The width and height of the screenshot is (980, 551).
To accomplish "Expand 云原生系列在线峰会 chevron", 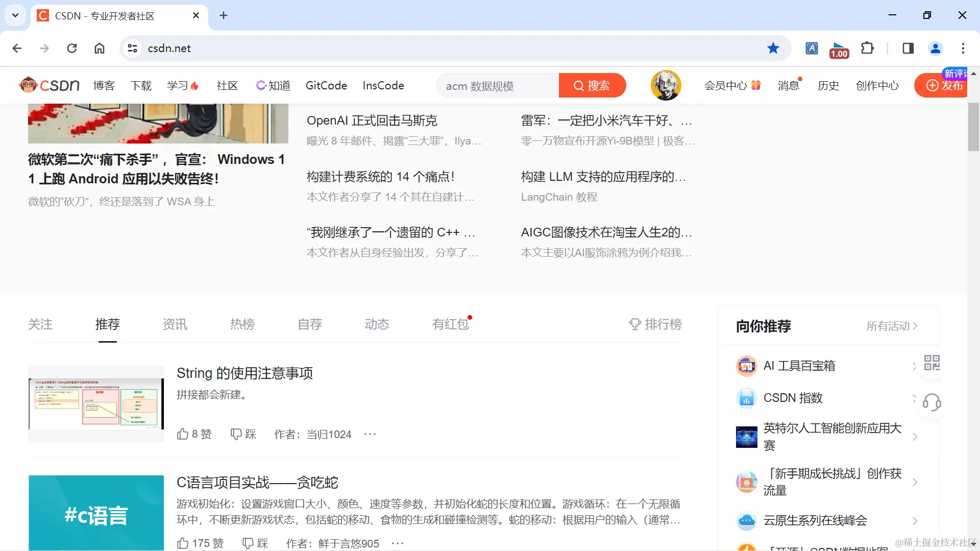I will (x=915, y=520).
